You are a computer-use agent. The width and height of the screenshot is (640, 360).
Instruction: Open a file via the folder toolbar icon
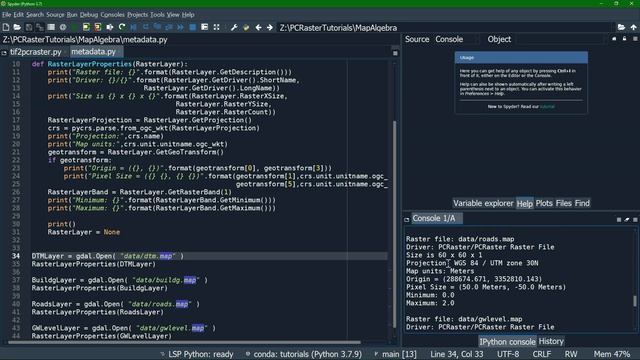(17, 27)
